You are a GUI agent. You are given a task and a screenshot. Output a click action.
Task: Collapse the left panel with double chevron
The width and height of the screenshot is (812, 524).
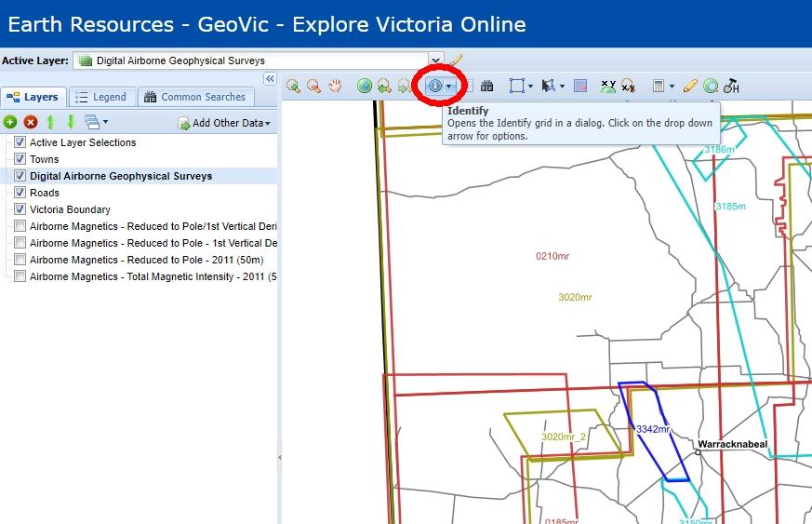pyautogui.click(x=270, y=79)
